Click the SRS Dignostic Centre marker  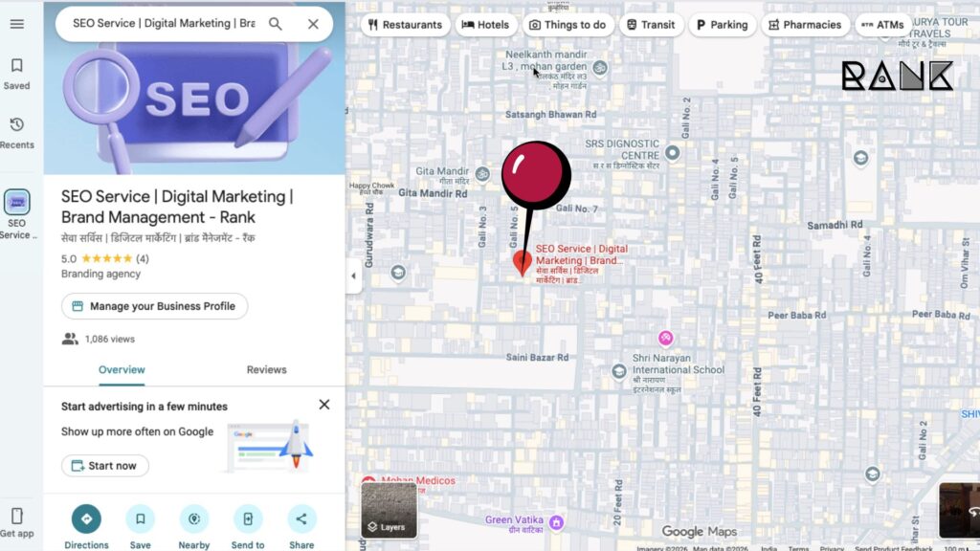[672, 152]
